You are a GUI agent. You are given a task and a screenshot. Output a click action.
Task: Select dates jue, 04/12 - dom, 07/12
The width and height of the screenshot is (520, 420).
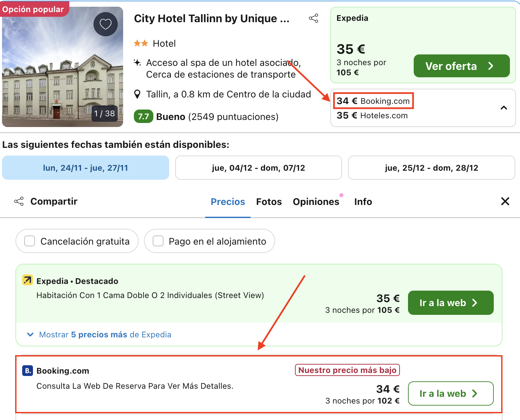pyautogui.click(x=258, y=168)
